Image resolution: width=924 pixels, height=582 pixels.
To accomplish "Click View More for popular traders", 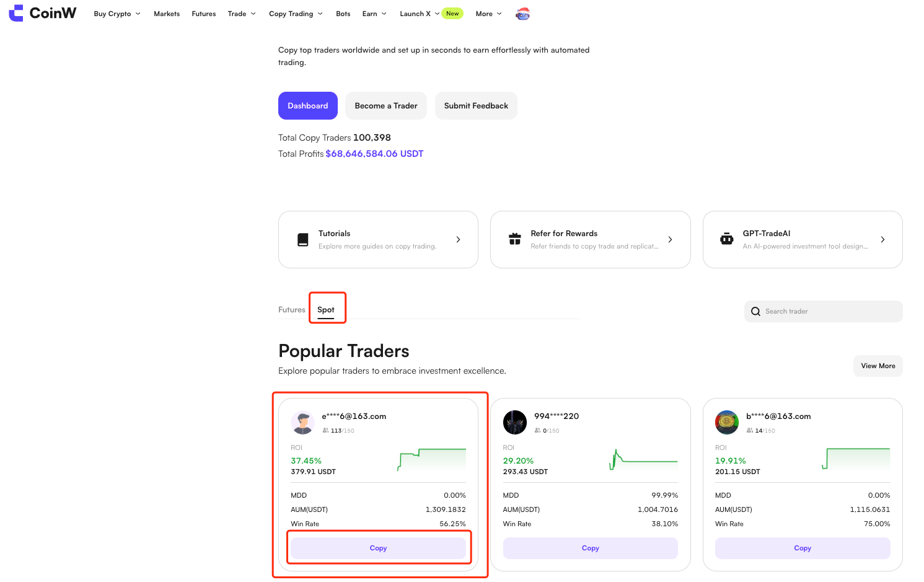I will tap(878, 366).
